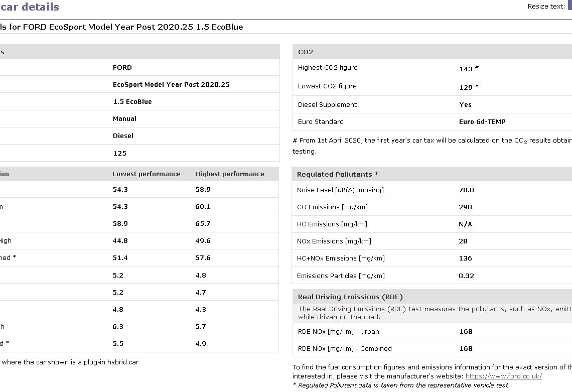Click the Noise Level value 70.0
The image size is (572, 392).
(x=466, y=190)
